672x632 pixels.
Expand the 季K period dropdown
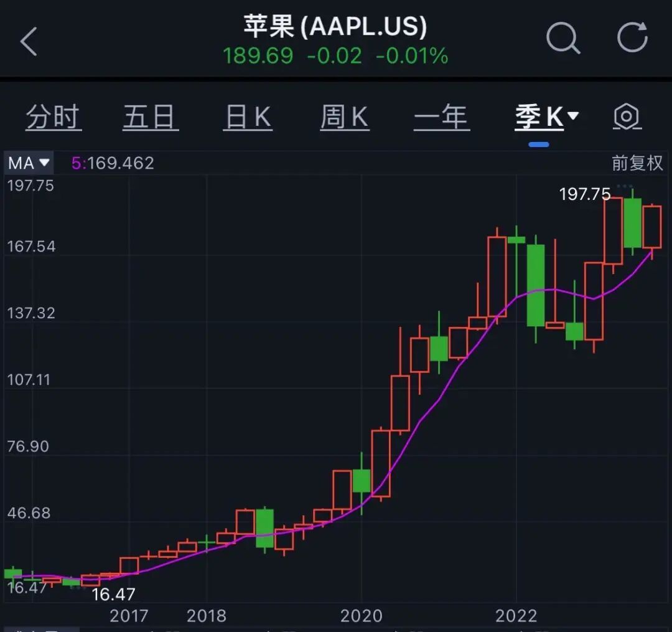pos(546,116)
